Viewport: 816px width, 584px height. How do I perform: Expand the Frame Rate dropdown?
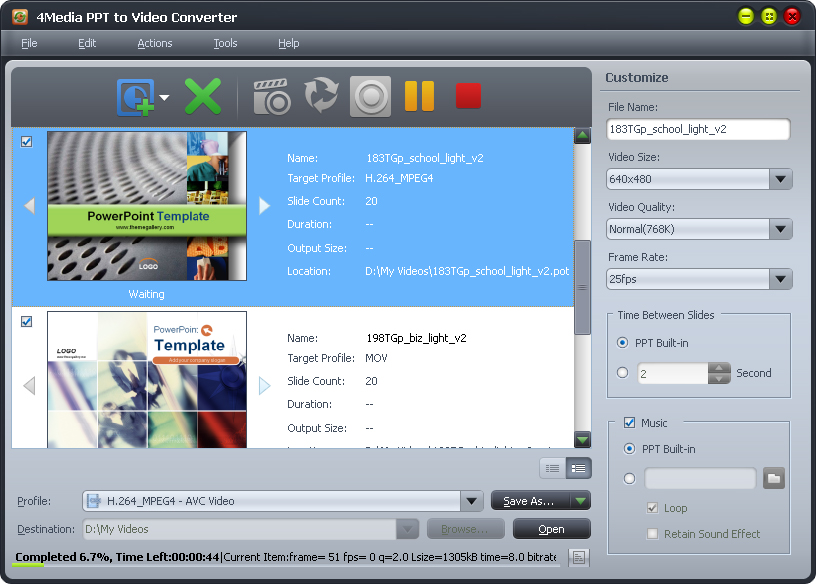pos(780,279)
